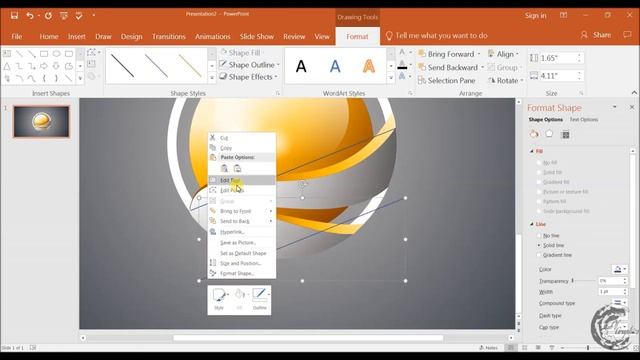Select the Gradient line radio button
This screenshot has height=360, width=640.
[539, 255]
